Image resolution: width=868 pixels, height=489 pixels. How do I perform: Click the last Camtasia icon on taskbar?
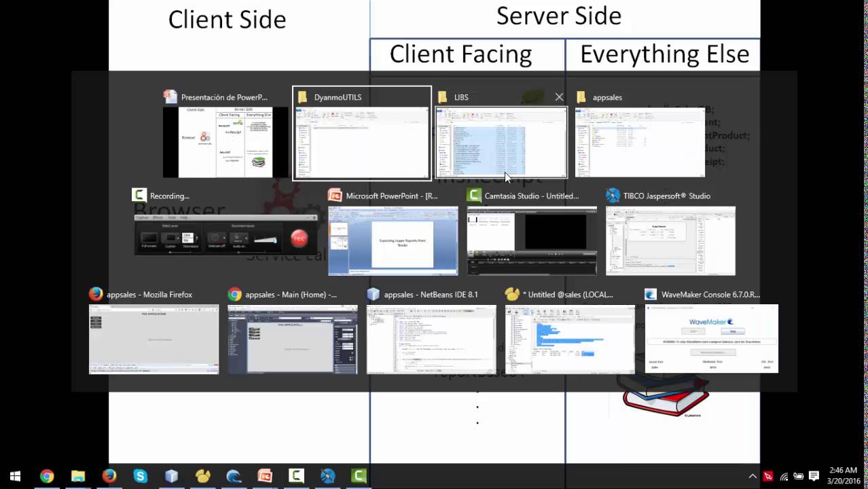click(359, 476)
